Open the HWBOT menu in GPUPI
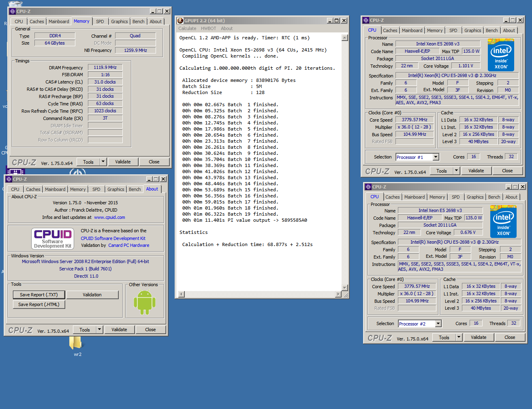This screenshot has height=409, width=532. coord(208,28)
